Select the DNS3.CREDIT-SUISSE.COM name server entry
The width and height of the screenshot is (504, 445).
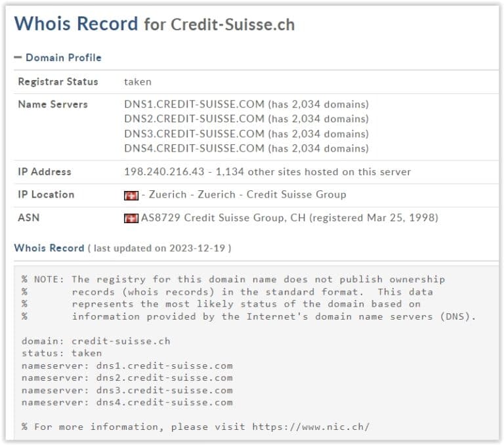194,134
